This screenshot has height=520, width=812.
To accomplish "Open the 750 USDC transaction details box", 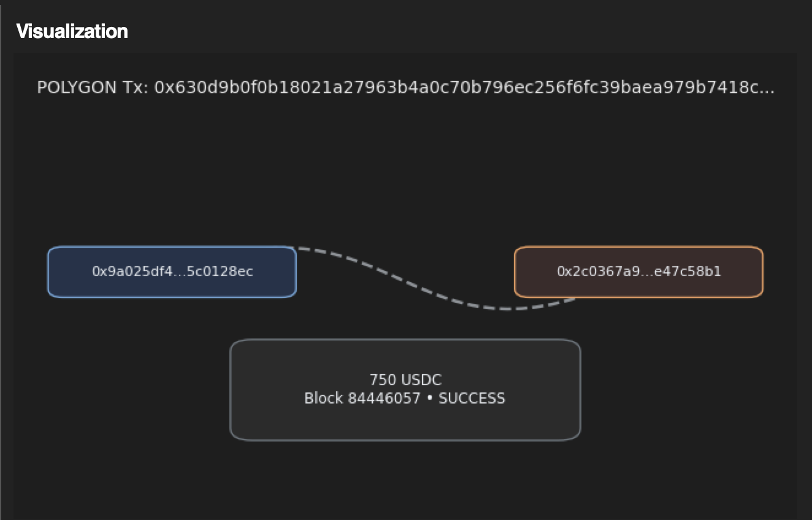I will 405,389.
